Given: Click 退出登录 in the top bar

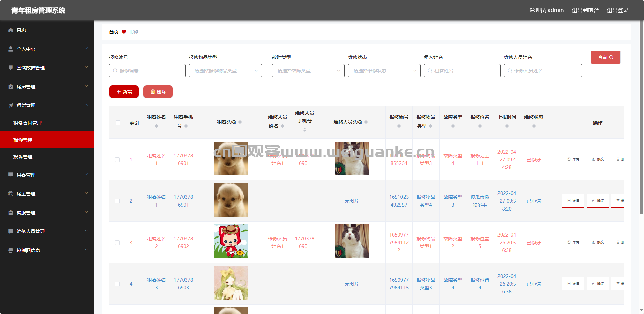Looking at the screenshot, I should pos(618,10).
